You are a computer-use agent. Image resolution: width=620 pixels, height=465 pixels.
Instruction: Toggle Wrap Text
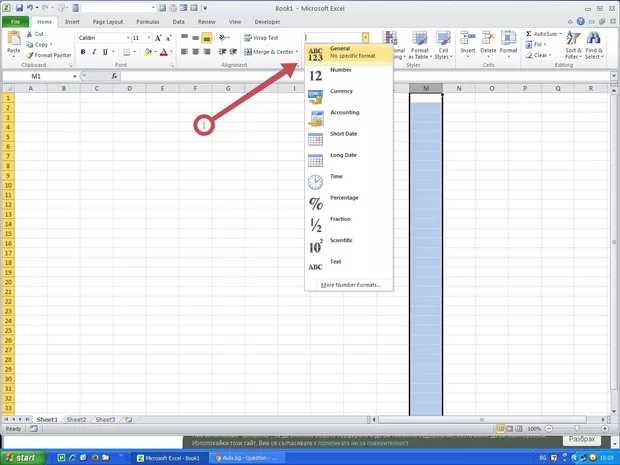261,38
